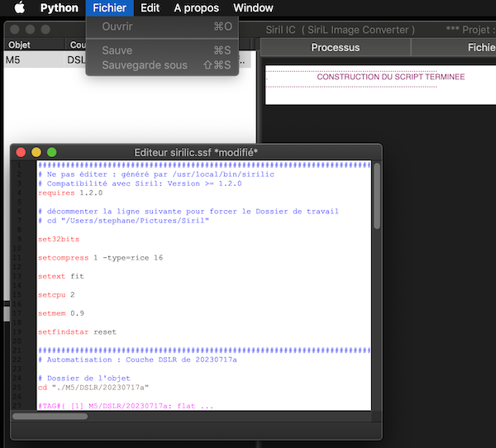Image resolution: width=496 pixels, height=448 pixels.
Task: Click the #TAG#{ [1] M5/DSLR line
Action: coord(126,406)
